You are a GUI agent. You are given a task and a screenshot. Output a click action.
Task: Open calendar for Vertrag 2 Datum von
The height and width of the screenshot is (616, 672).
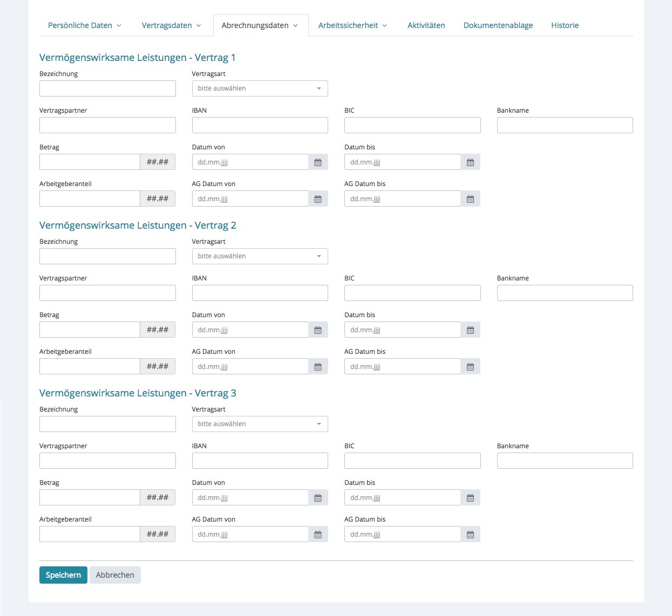318,330
